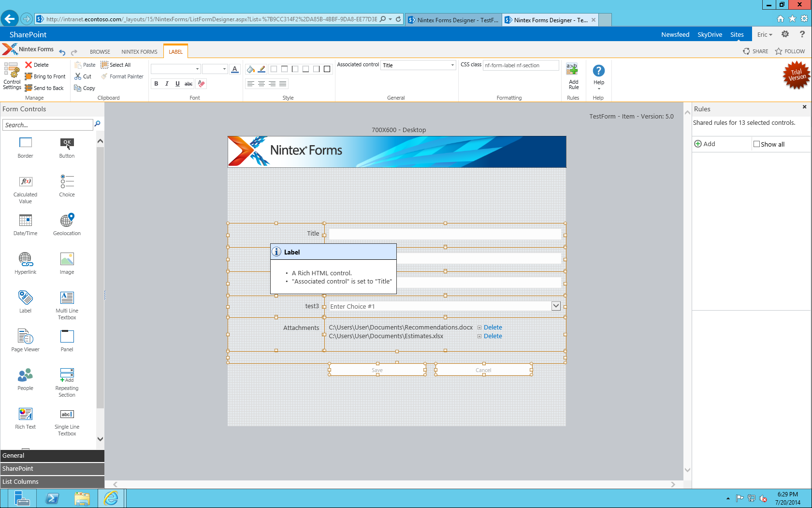This screenshot has width=812, height=508.
Task: Click the Undo arrow
Action: click(62, 52)
